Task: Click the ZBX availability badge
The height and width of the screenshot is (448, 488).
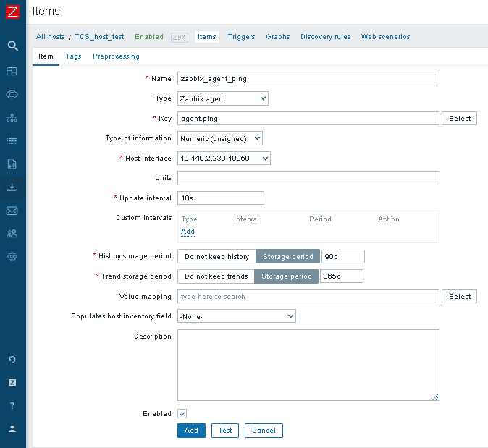Action: [180, 38]
